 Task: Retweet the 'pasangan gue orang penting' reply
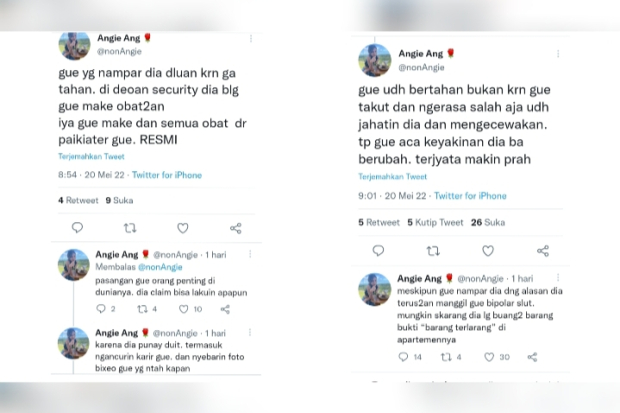click(x=142, y=309)
